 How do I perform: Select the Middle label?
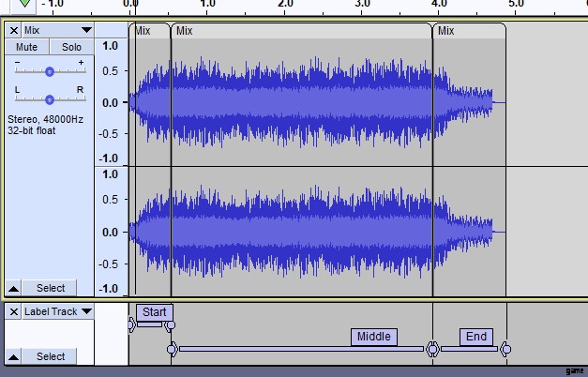(x=374, y=337)
